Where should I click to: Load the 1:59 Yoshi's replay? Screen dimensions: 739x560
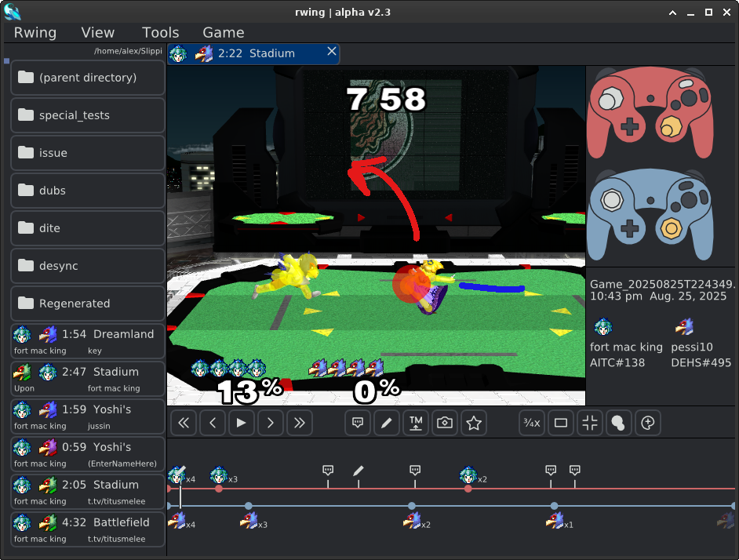(88, 416)
